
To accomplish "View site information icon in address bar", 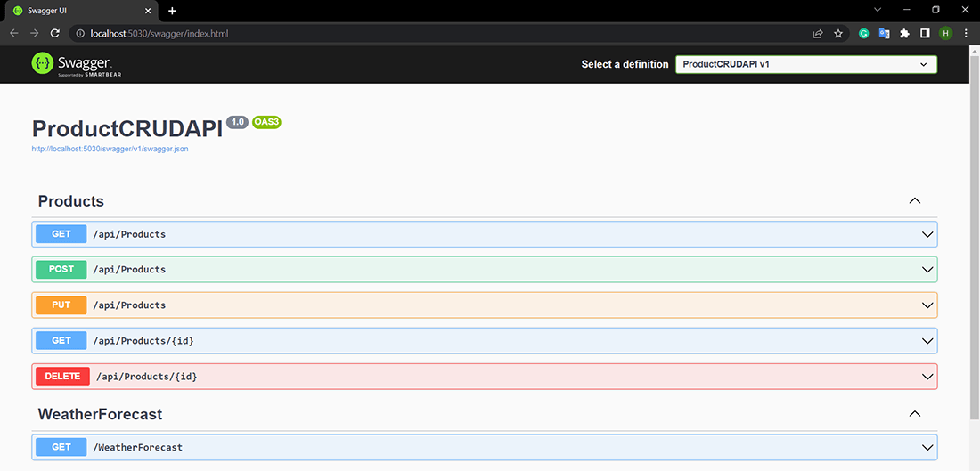I will [80, 34].
